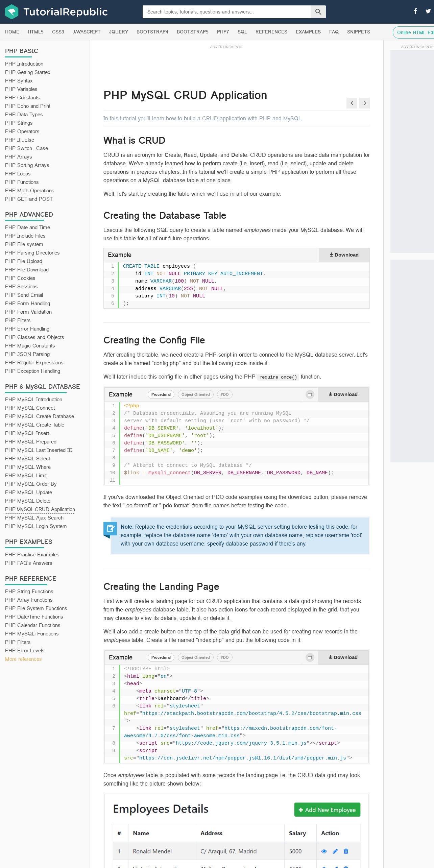The width and height of the screenshot is (434, 868).
Task: Click edit pencil icon for Ronald Mendel
Action: (x=335, y=851)
